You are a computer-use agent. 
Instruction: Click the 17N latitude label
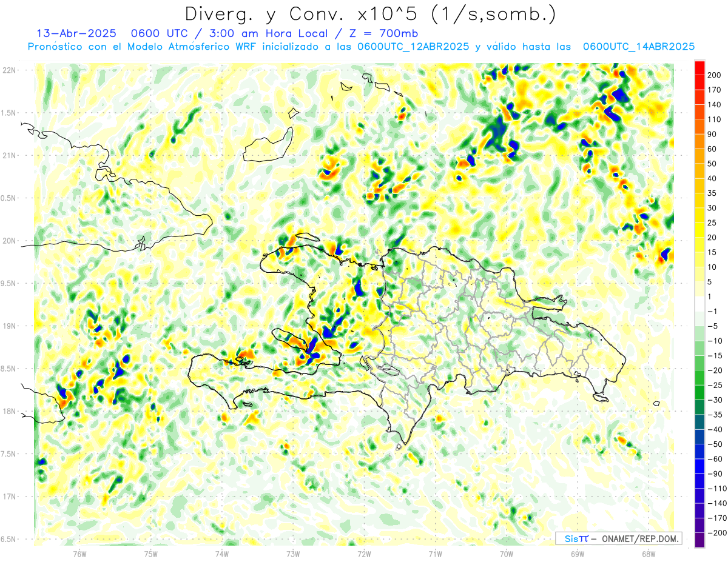9,496
